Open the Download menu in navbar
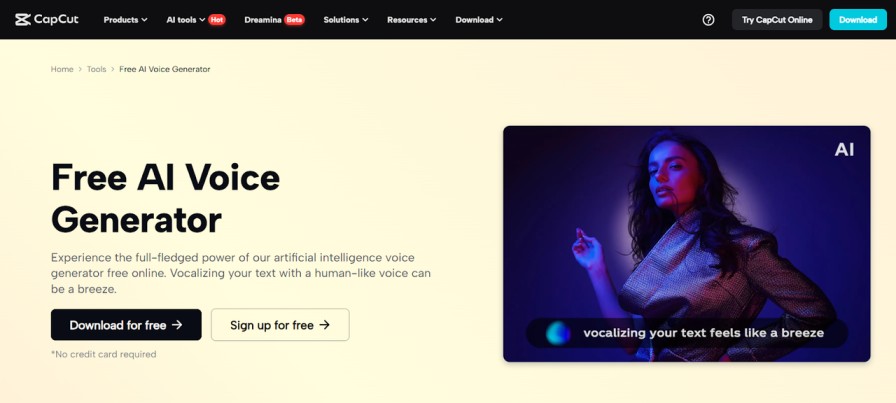This screenshot has width=896, height=403. 478,19
